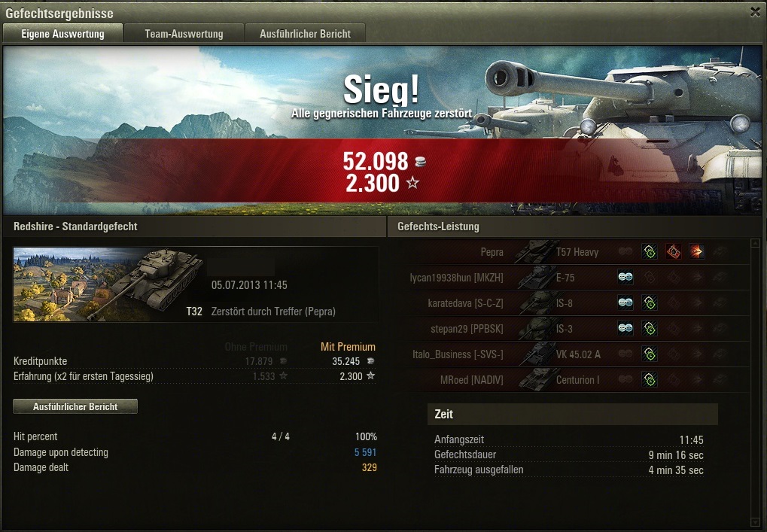The width and height of the screenshot is (767, 532).
Task: Click the green assist icon in Pepra's row
Action: click(x=650, y=252)
